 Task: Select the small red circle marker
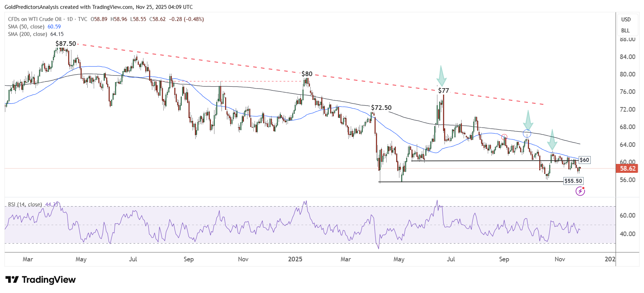504,137
